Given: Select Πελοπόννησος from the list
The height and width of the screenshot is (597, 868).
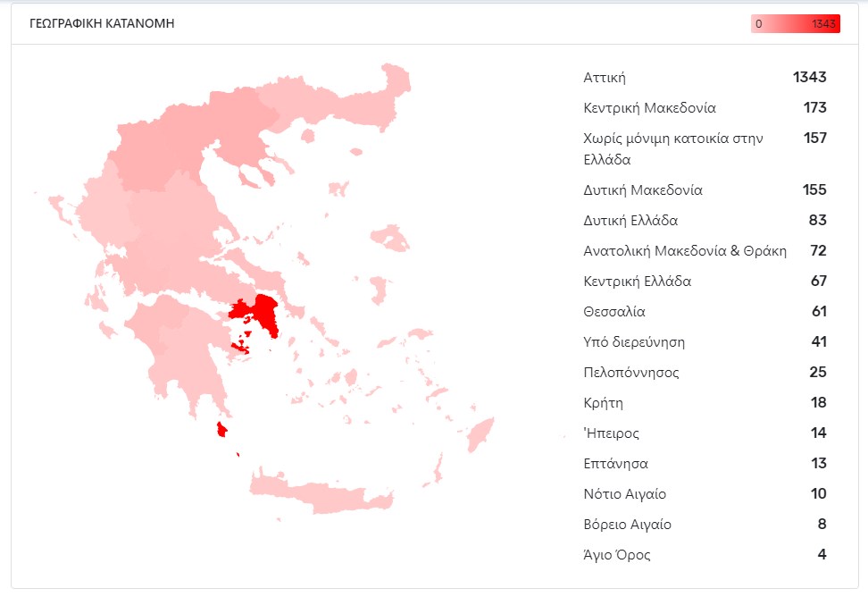Looking at the screenshot, I should (626, 373).
